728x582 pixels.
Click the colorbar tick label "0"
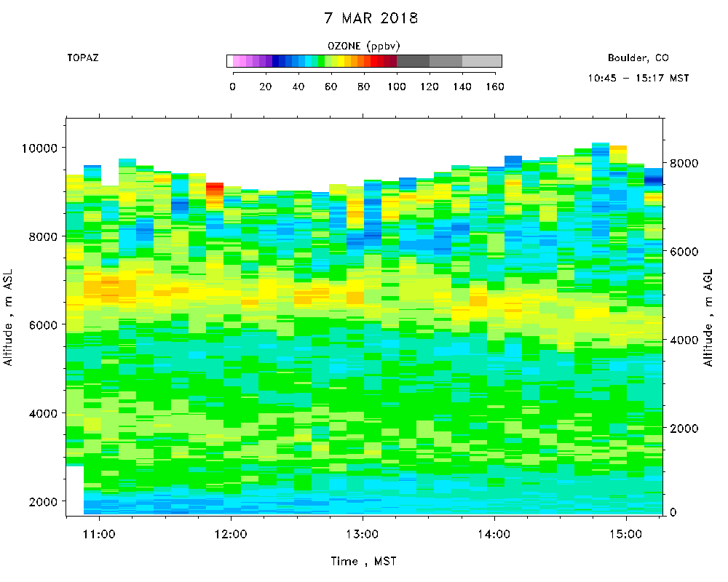(x=233, y=87)
